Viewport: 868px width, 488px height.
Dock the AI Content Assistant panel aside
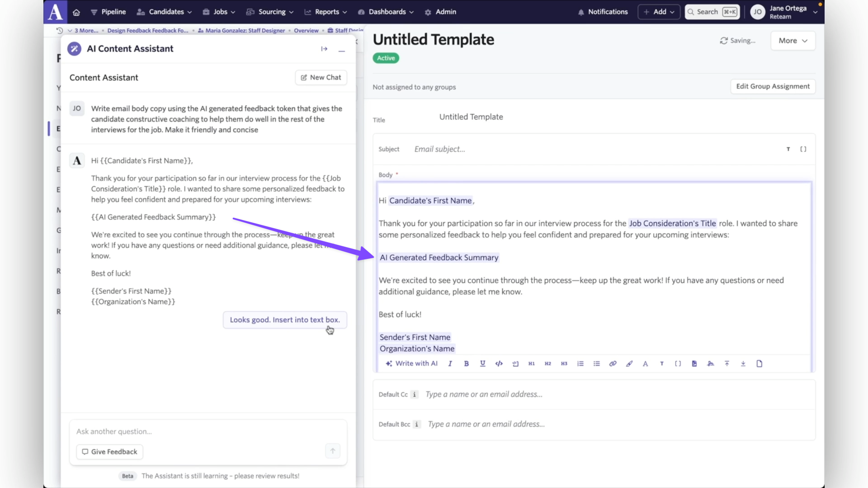pos(324,49)
